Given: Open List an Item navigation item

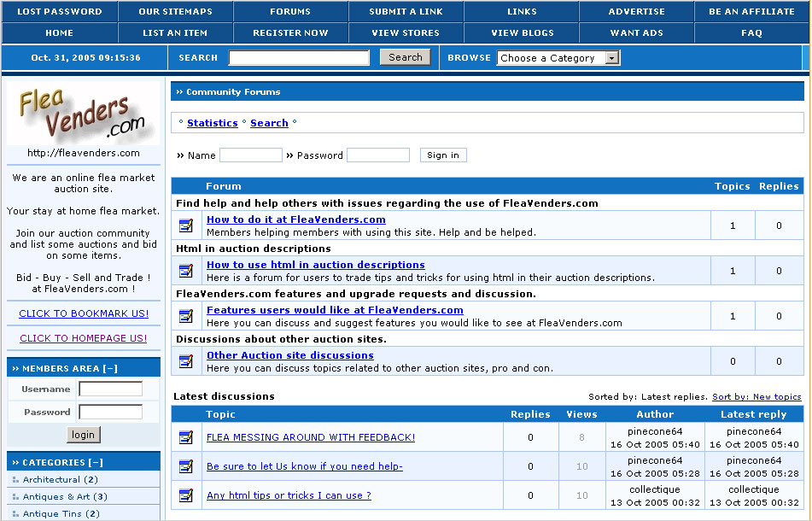Looking at the screenshot, I should tap(176, 32).
